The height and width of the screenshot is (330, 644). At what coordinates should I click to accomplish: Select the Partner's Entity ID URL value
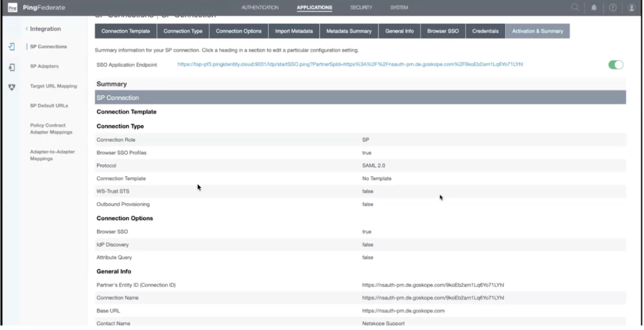pos(433,285)
